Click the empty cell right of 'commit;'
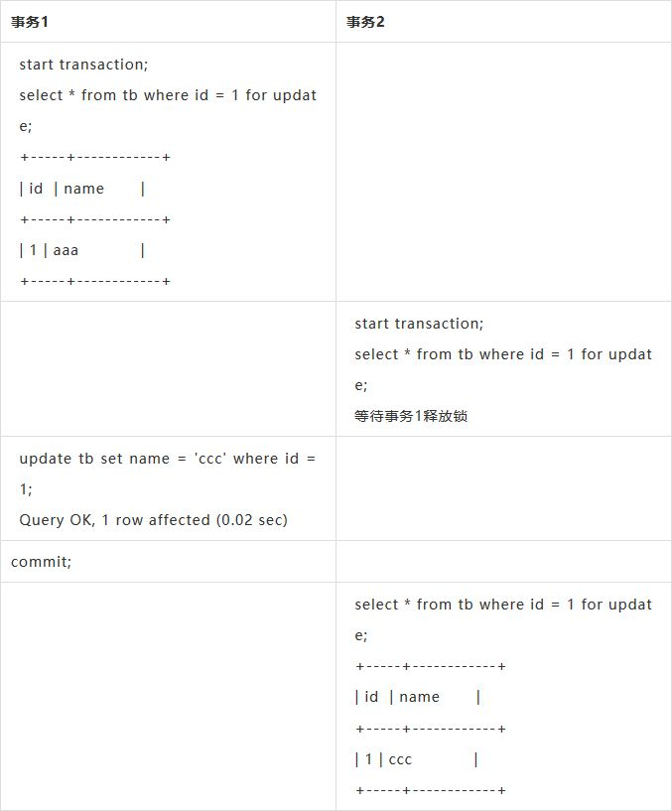 coord(503,562)
